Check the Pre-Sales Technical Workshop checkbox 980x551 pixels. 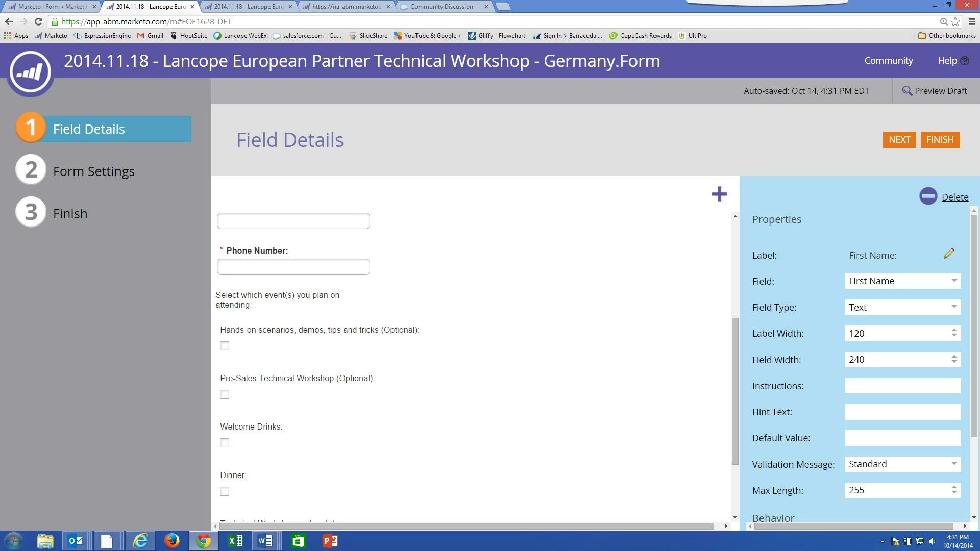pos(225,395)
